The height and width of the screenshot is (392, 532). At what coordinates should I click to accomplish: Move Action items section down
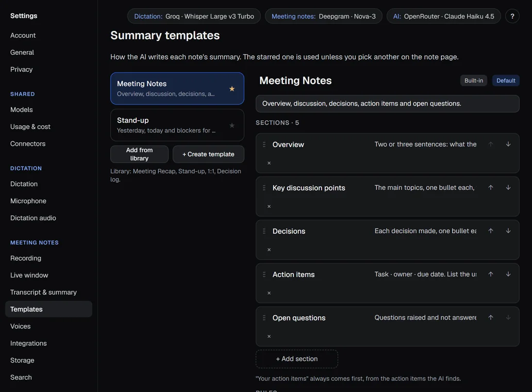[508, 274]
